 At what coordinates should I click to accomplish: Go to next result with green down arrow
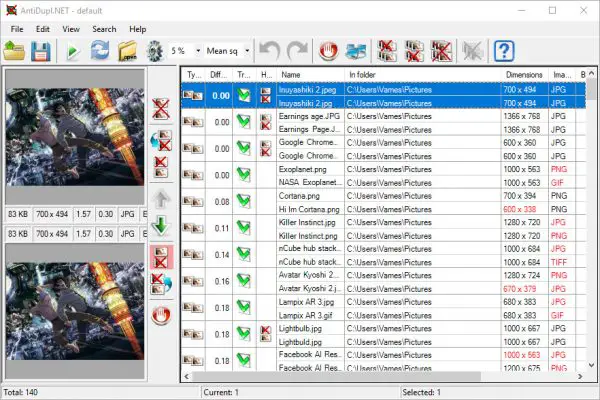[161, 226]
